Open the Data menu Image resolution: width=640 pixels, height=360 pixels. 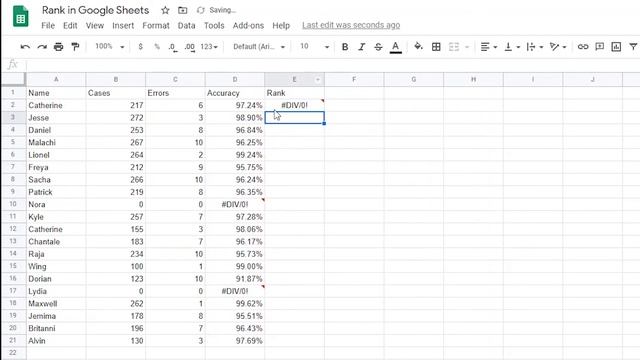click(187, 25)
